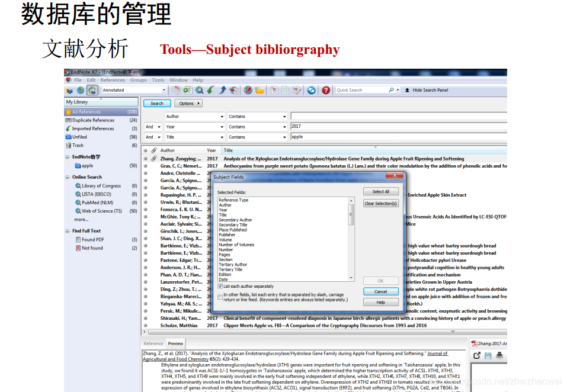Click the open-externally icon in PDF panel

(476, 355)
